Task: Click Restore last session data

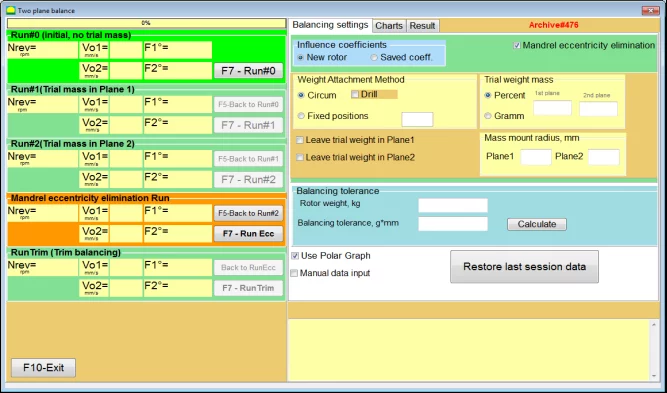Action: click(x=524, y=267)
